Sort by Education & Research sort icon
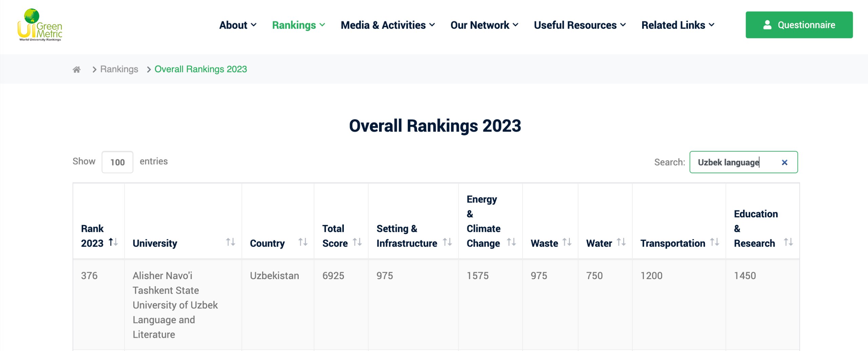Image resolution: width=868 pixels, height=351 pixels. click(788, 242)
